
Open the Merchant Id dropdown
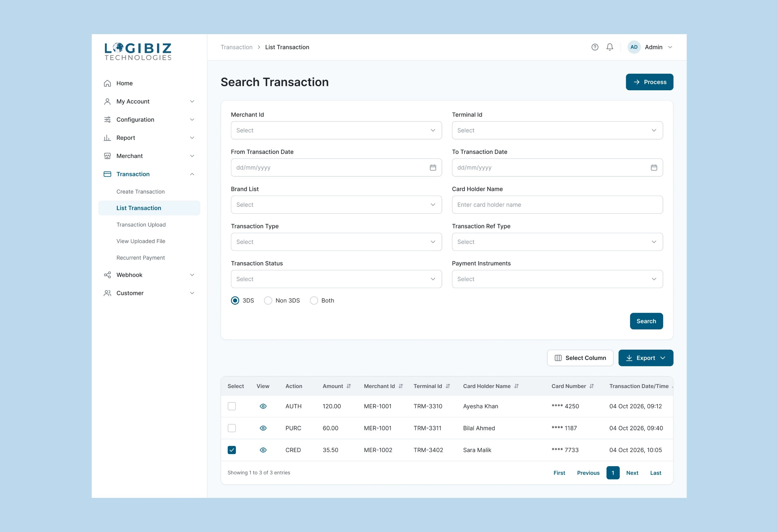pyautogui.click(x=336, y=130)
